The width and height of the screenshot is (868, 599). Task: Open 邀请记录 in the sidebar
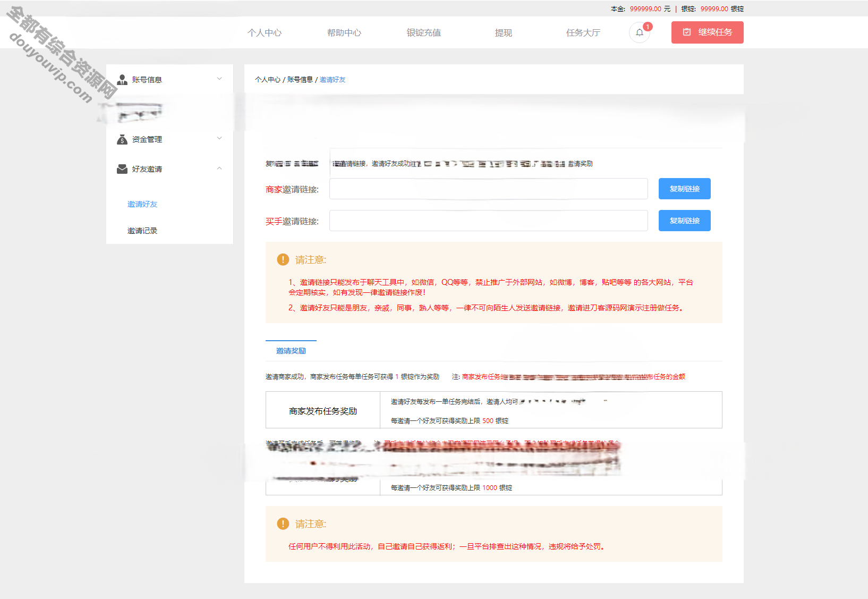point(142,231)
